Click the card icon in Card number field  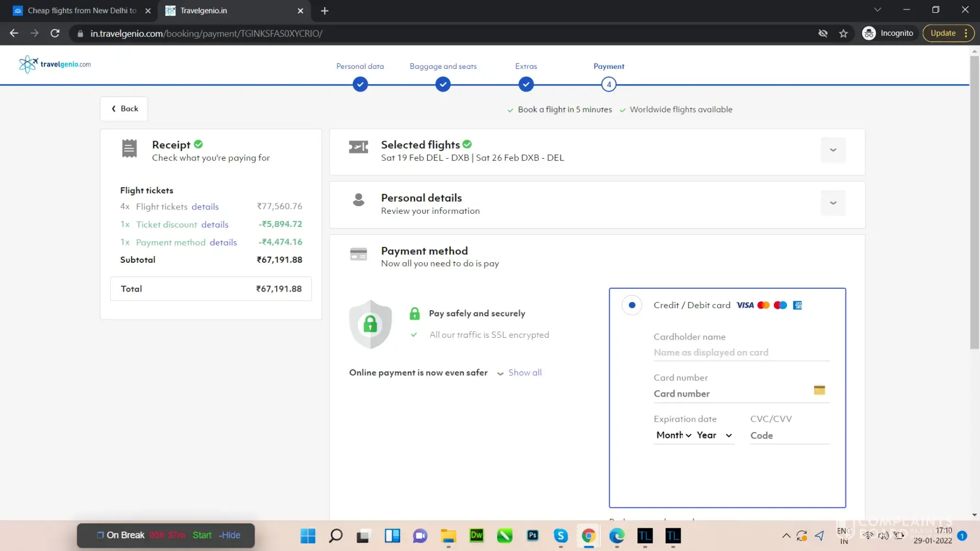819,390
